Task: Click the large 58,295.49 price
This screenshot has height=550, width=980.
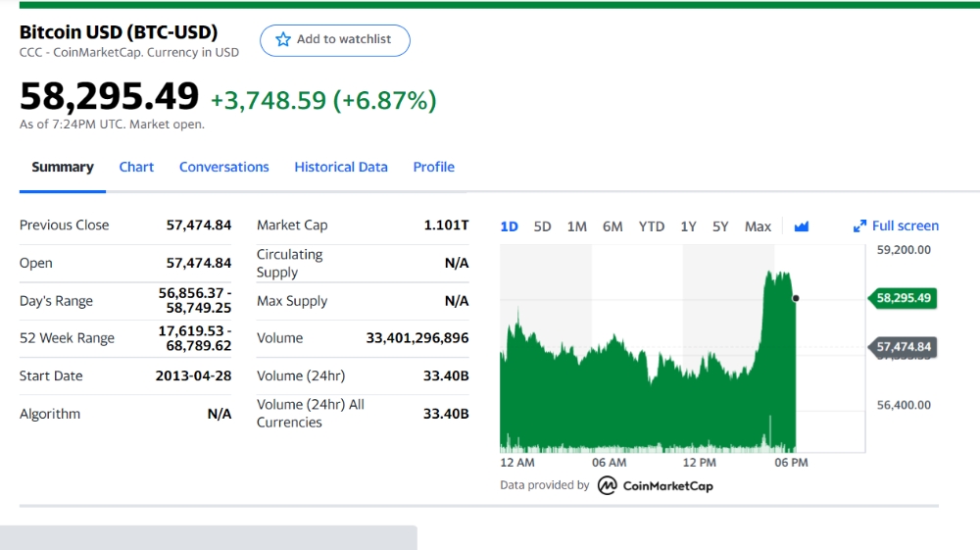Action: (110, 96)
